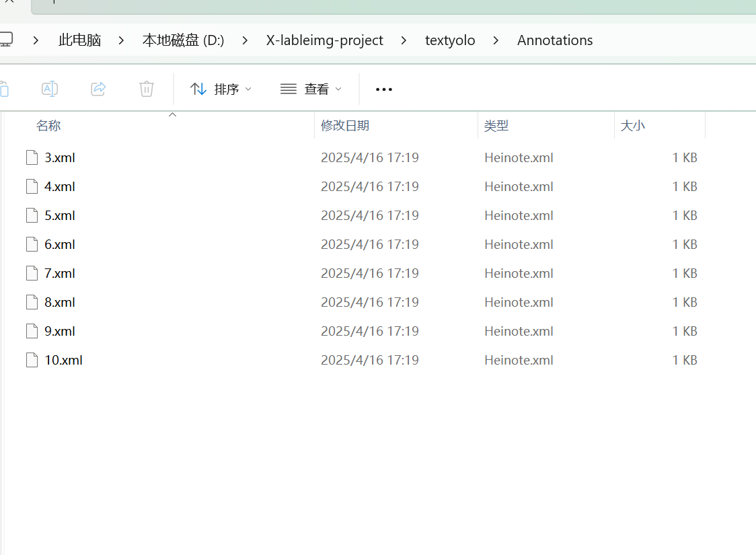Click the file icon of 10.xml
Screen dimensions: 756x555
(x=32, y=360)
